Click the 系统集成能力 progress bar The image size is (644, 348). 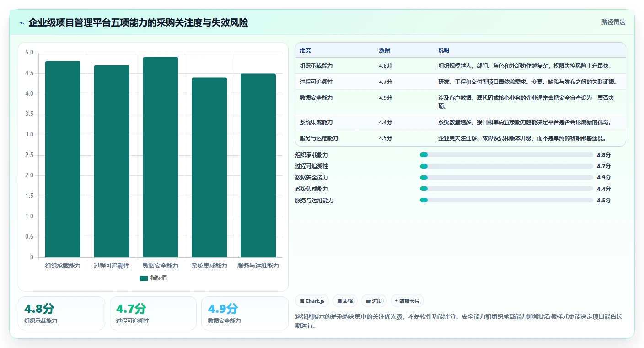click(x=506, y=189)
